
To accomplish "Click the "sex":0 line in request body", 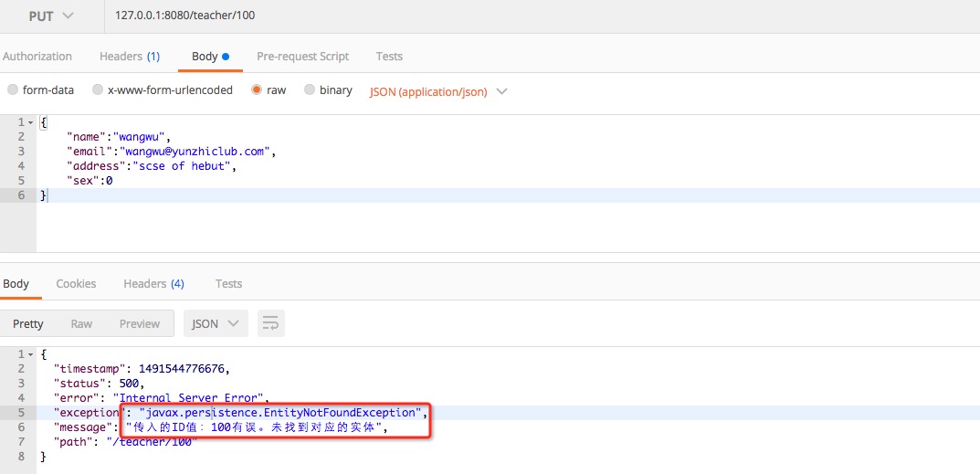I will click(90, 181).
